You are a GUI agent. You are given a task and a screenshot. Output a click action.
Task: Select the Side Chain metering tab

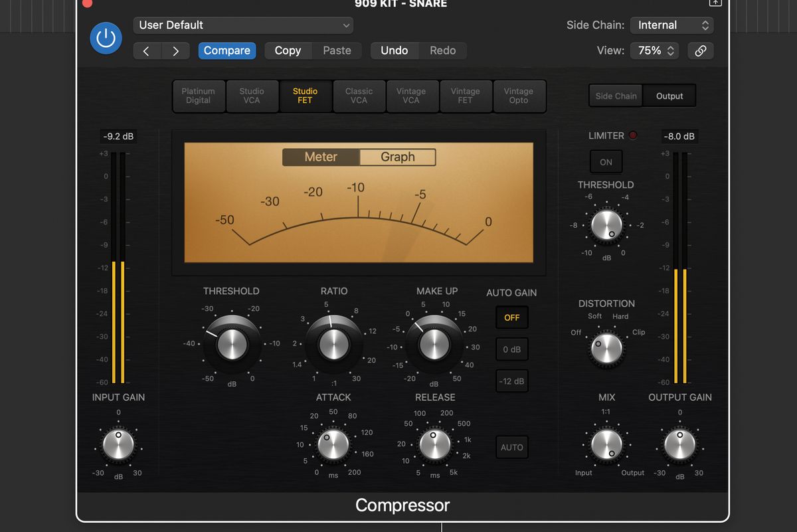615,95
